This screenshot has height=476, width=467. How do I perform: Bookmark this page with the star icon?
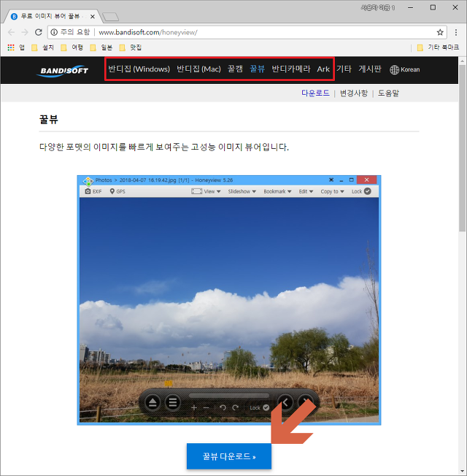coord(440,32)
